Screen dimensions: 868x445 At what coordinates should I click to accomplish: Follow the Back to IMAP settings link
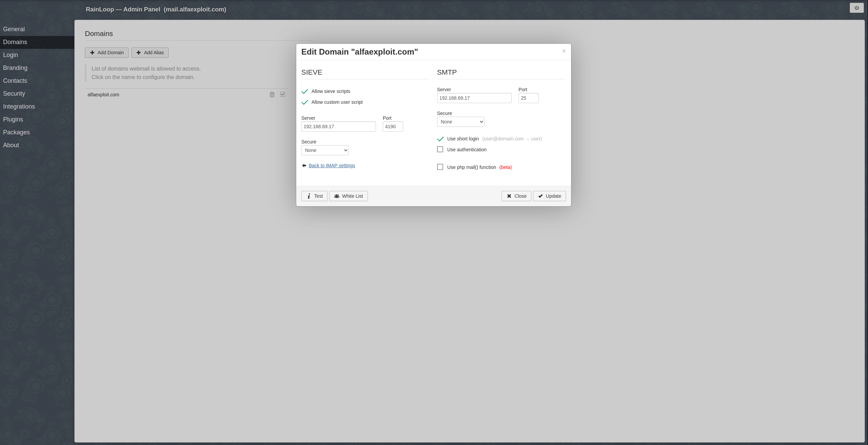point(332,166)
